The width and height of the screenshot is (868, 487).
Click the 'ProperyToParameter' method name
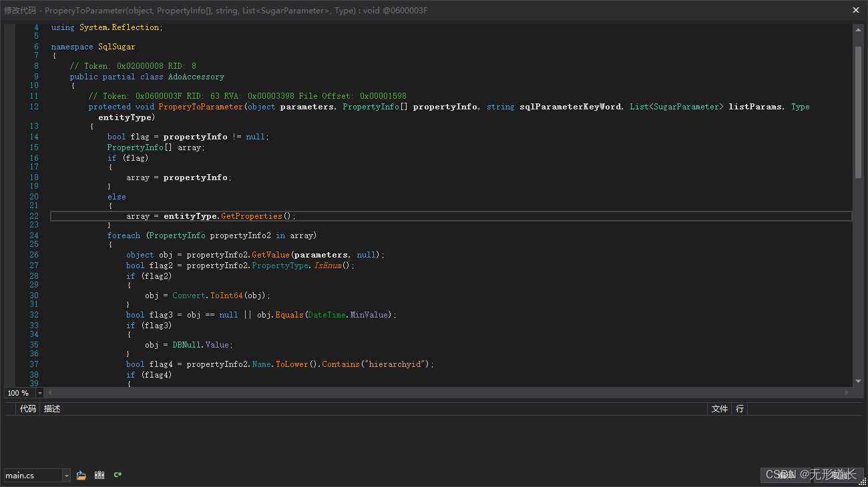point(201,107)
